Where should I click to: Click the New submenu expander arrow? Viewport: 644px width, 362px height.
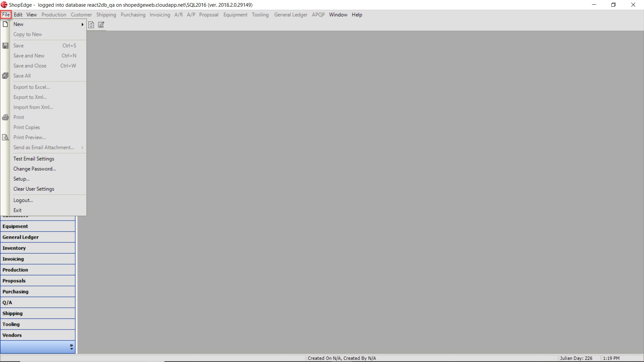coord(82,24)
